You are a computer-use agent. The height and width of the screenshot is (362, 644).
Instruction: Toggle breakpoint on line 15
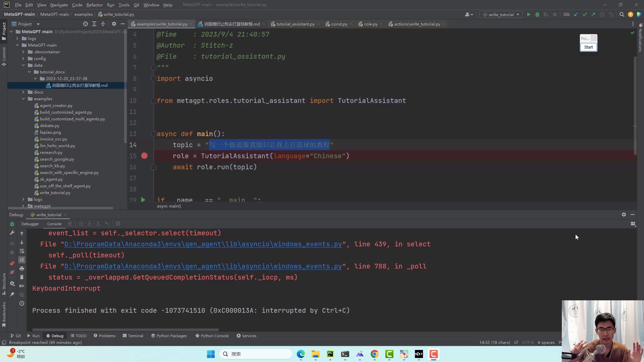144,156
